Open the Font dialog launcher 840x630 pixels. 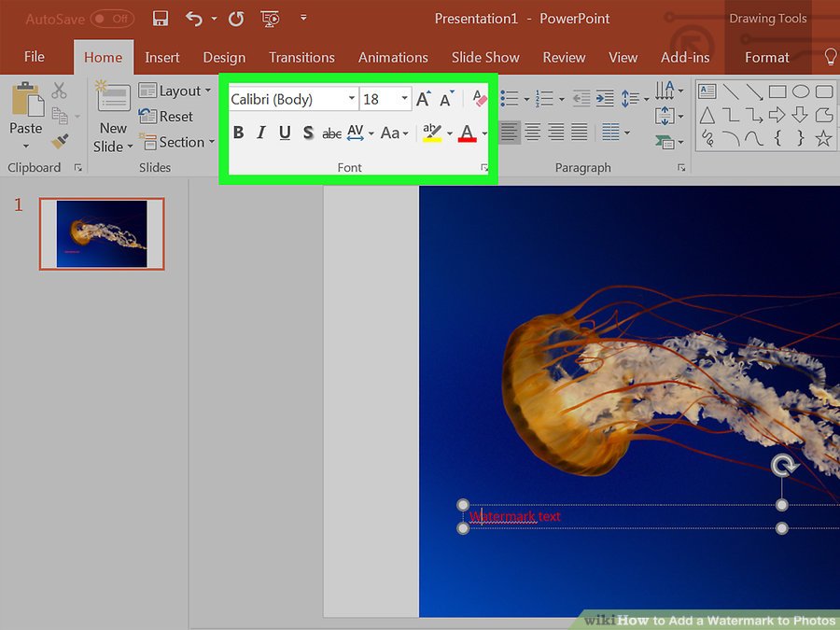click(x=484, y=168)
